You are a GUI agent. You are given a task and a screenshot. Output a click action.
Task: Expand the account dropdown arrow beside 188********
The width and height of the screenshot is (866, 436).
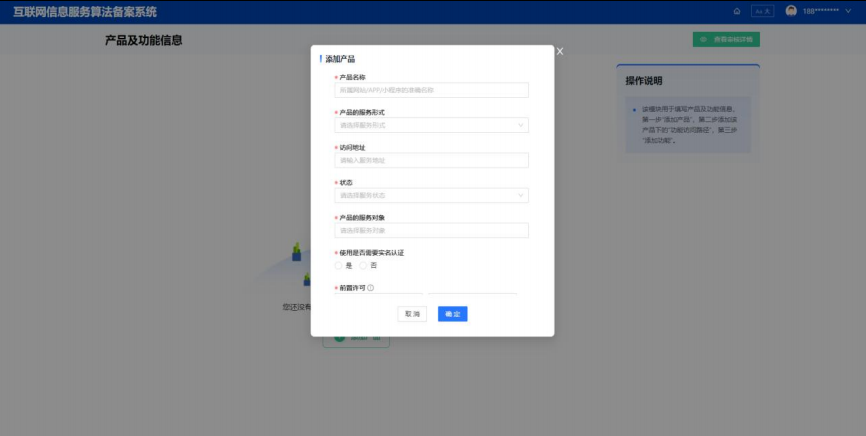tap(848, 11)
